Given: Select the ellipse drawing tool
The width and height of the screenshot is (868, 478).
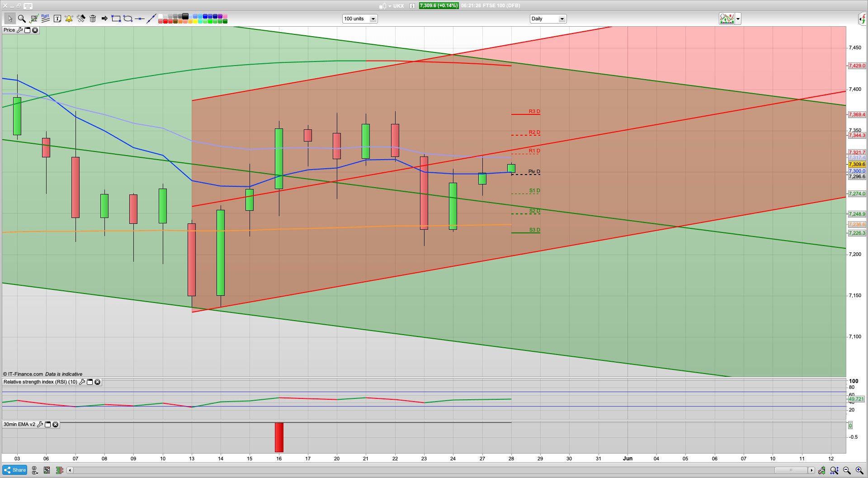Looking at the screenshot, I should pyautogui.click(x=128, y=19).
